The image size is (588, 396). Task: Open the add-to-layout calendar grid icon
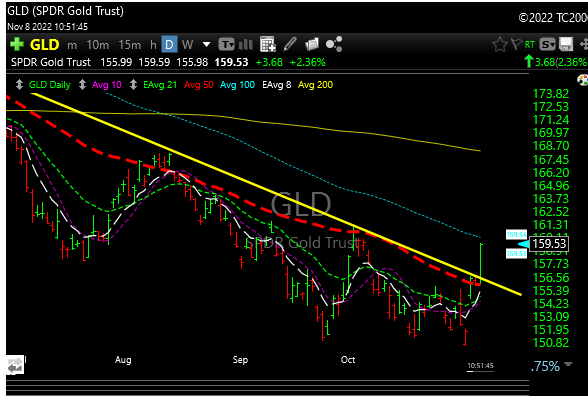268,44
